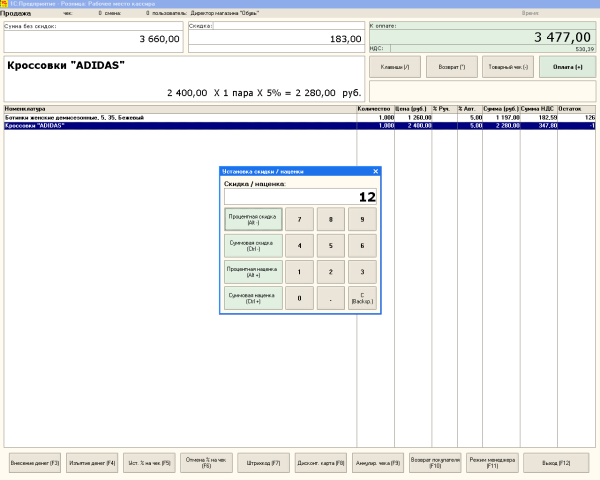Select Процентная наценка (Alt +) button

click(x=253, y=272)
